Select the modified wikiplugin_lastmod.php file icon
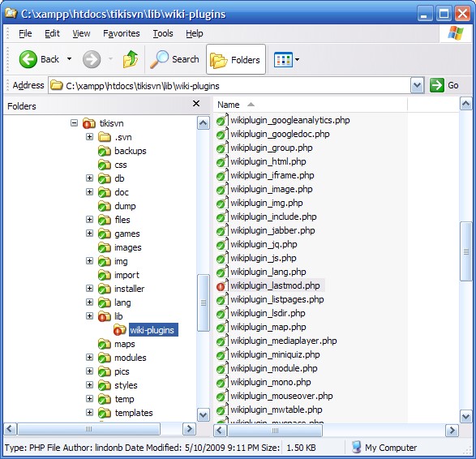Image resolution: width=476 pixels, height=459 pixels. [x=221, y=286]
